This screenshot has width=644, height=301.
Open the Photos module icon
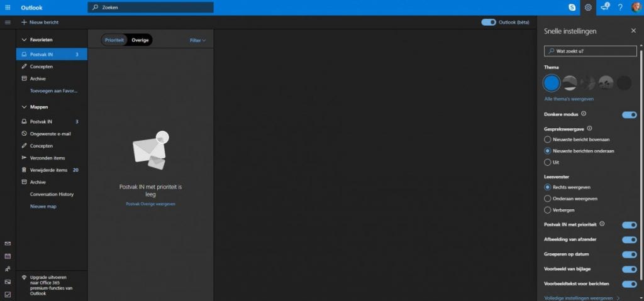coord(8,282)
